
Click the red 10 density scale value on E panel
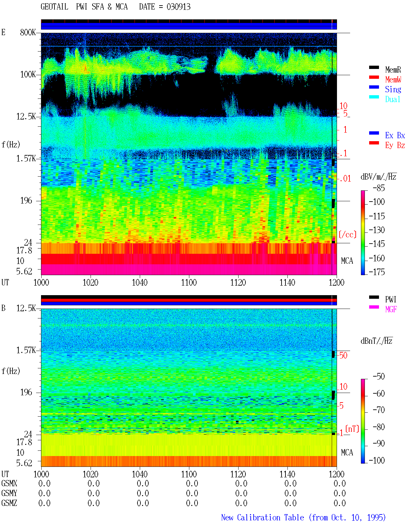coord(343,106)
